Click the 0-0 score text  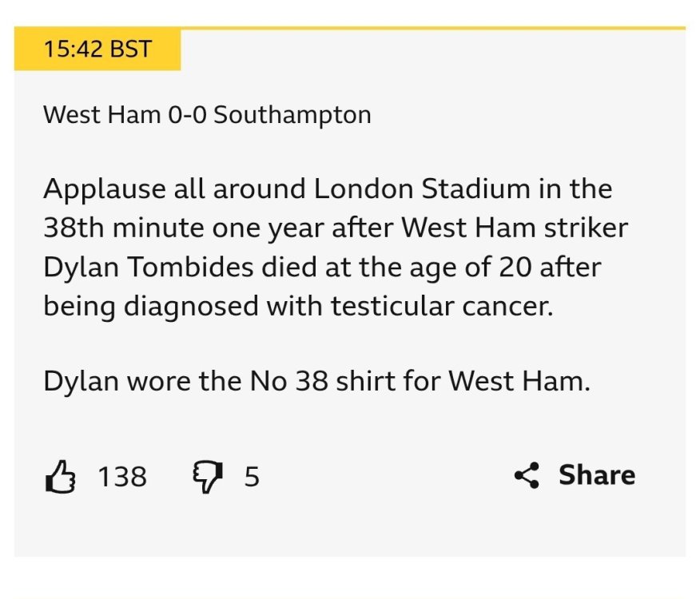[x=187, y=115]
